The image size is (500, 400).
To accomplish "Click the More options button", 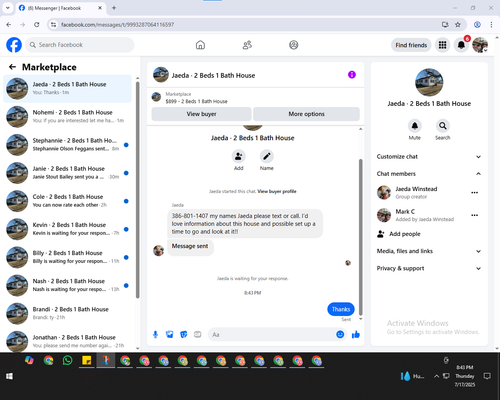I will click(x=306, y=114).
